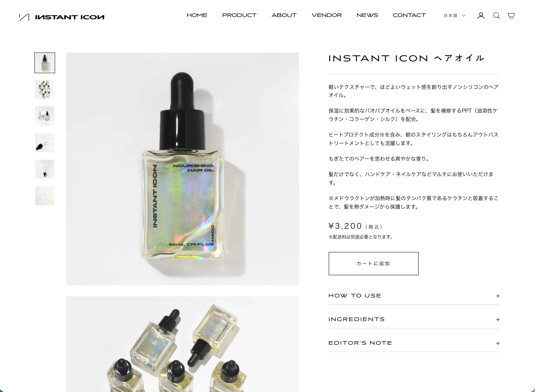Click plus icon beside INGREDIENTS
Screen dimensions: 535x392
click(498, 320)
